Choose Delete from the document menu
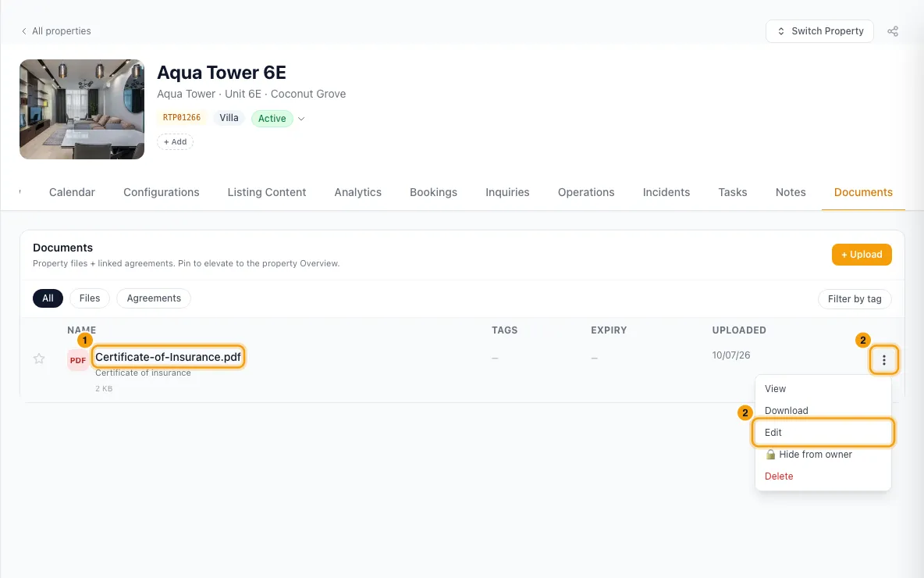 tap(823, 476)
